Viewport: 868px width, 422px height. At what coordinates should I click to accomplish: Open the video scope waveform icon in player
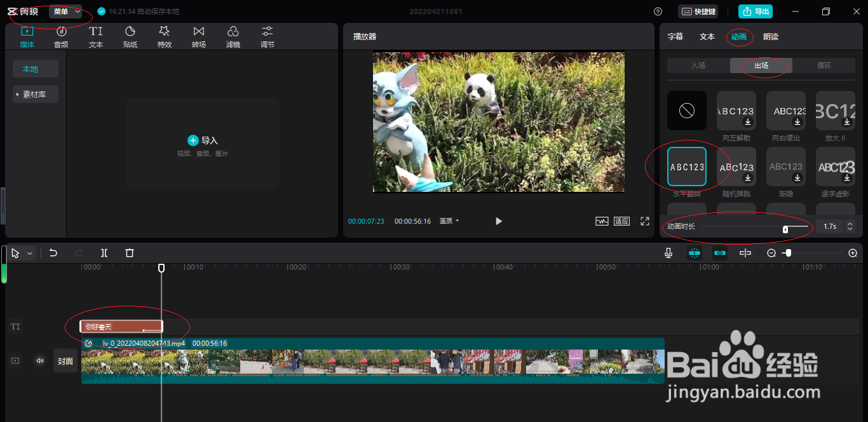pyautogui.click(x=602, y=221)
